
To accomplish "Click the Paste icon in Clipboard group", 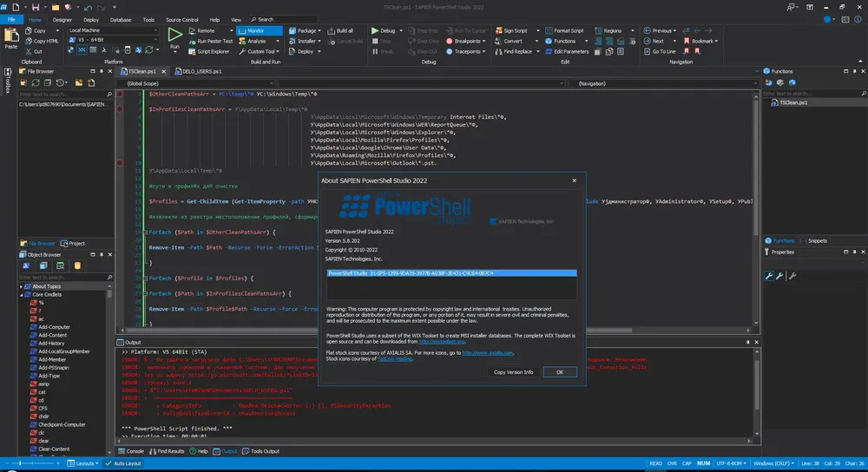I will coord(11,36).
